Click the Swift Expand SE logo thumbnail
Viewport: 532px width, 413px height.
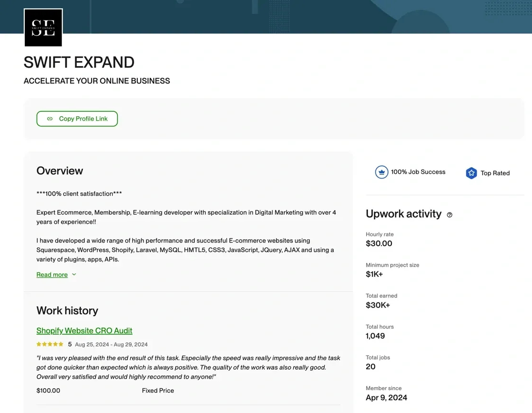43,28
